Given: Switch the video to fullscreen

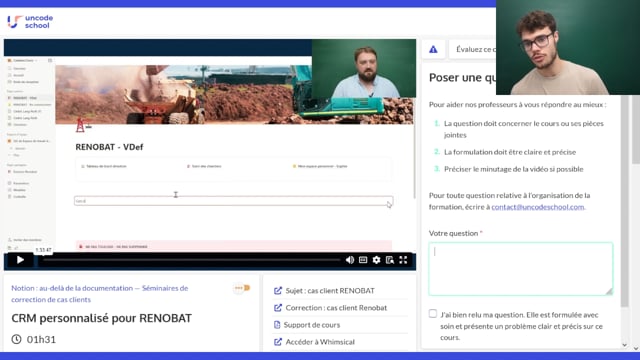Looking at the screenshot, I should coord(403,260).
